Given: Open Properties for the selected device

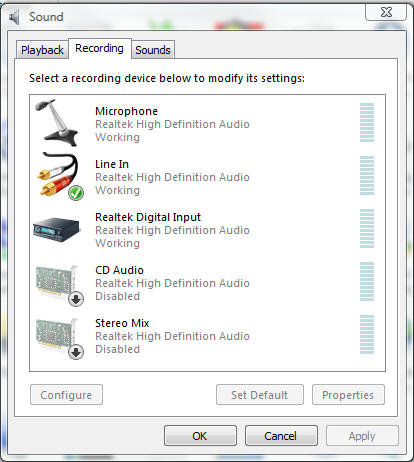Looking at the screenshot, I should [348, 395].
